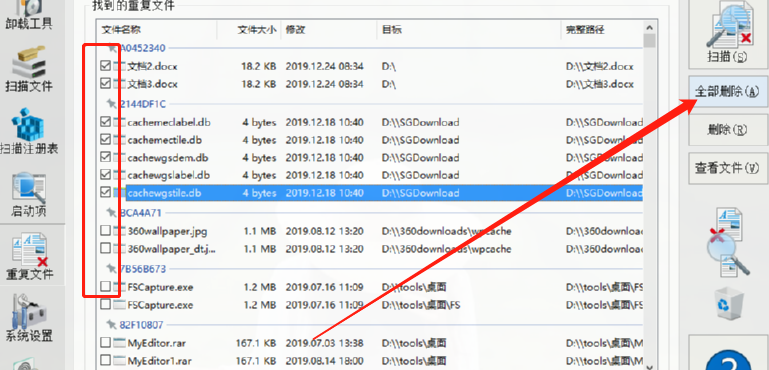Uncheck the cachewgsdem.db checkbox
The width and height of the screenshot is (769, 370).
pos(105,158)
